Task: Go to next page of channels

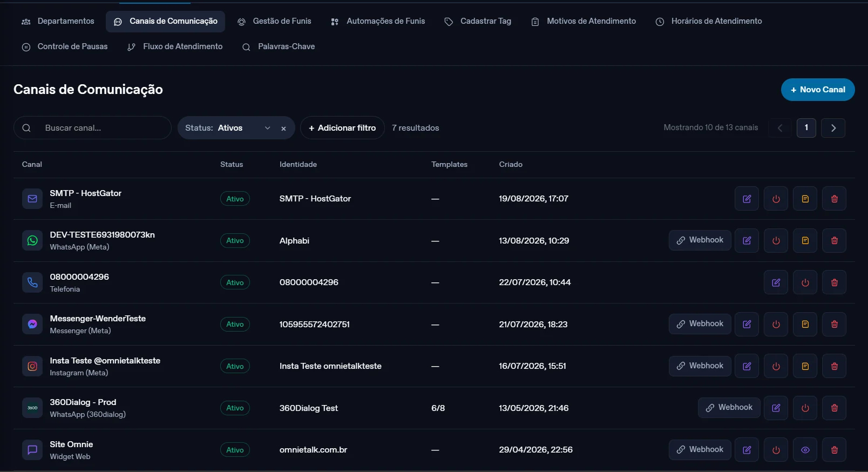Action: tap(833, 128)
